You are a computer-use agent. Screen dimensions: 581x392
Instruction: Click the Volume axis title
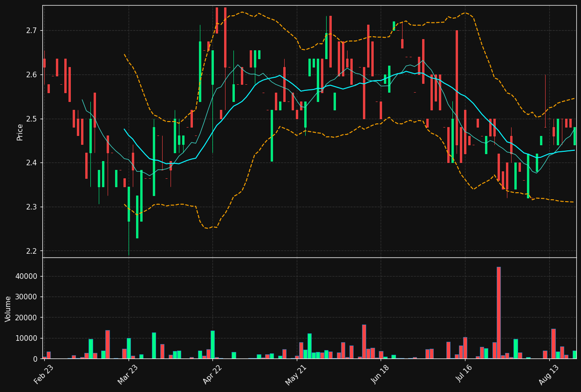[8, 309]
